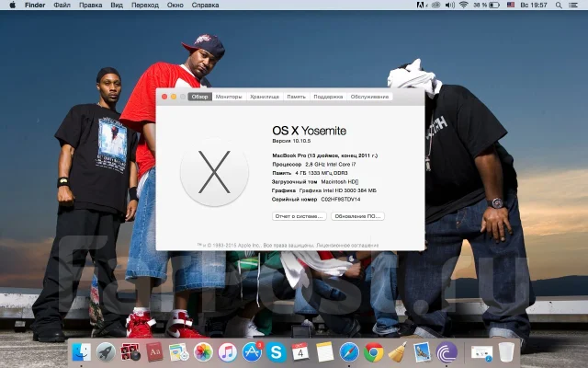Click the Adobe icon in menu bar

click(422, 5)
